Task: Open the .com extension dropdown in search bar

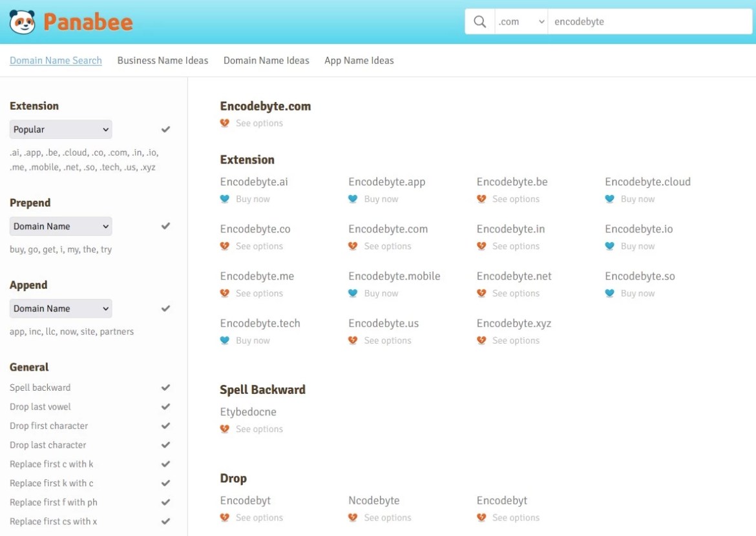Action: pos(521,22)
